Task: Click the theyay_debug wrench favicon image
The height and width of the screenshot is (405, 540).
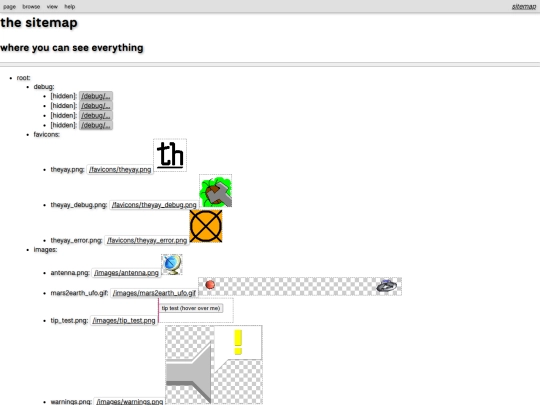Action: point(216,191)
